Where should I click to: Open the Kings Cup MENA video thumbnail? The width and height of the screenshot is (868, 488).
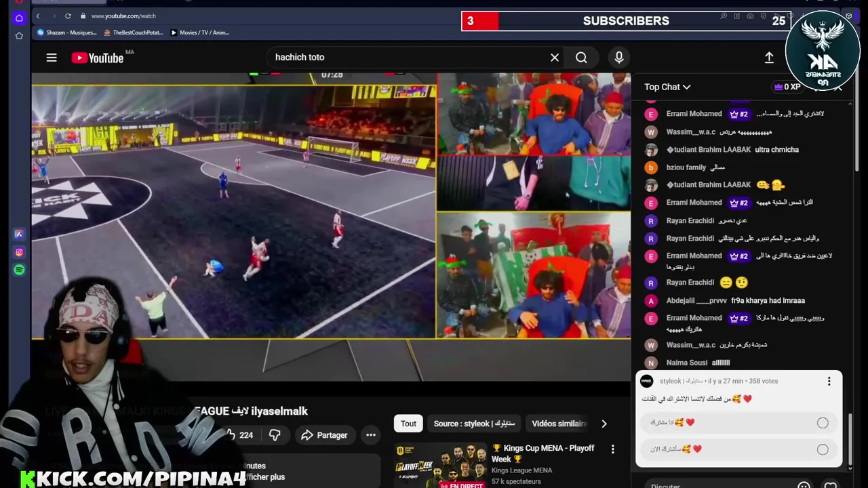(x=440, y=466)
